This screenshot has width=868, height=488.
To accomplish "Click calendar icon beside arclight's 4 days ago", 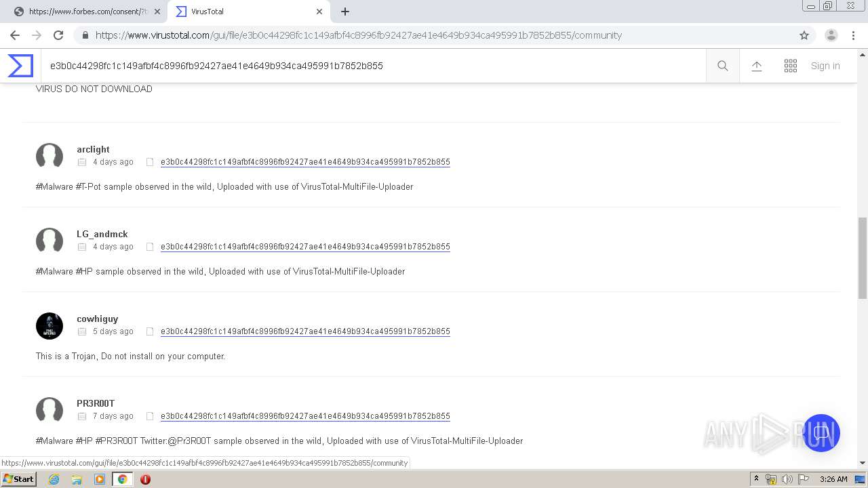I will (x=82, y=162).
